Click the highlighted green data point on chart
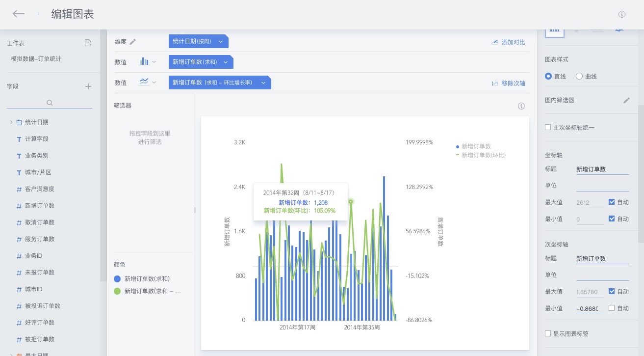The image size is (644, 356). pyautogui.click(x=351, y=201)
